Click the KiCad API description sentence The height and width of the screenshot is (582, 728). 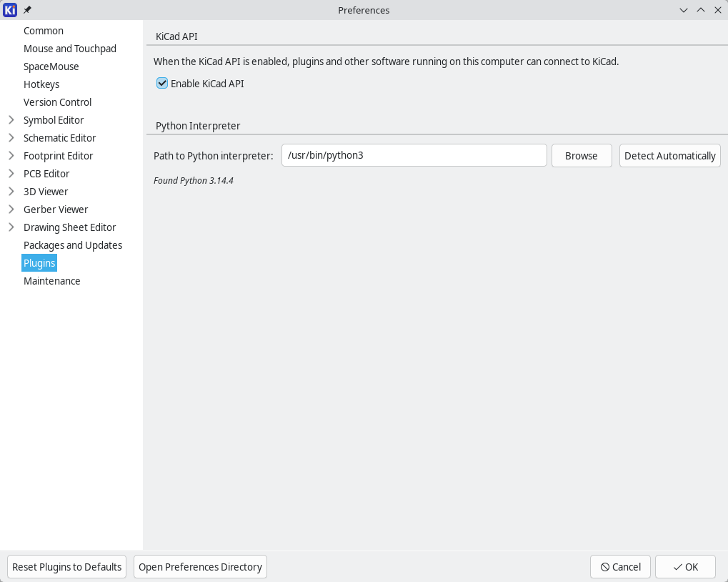point(387,61)
